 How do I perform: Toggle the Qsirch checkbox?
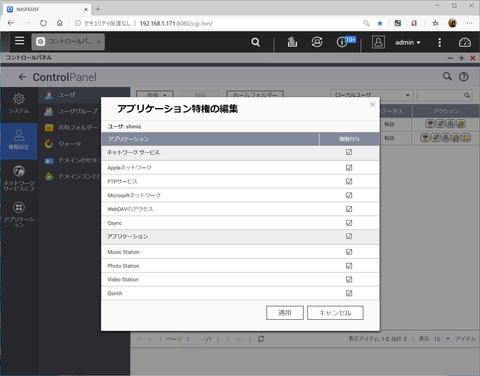coord(349,293)
